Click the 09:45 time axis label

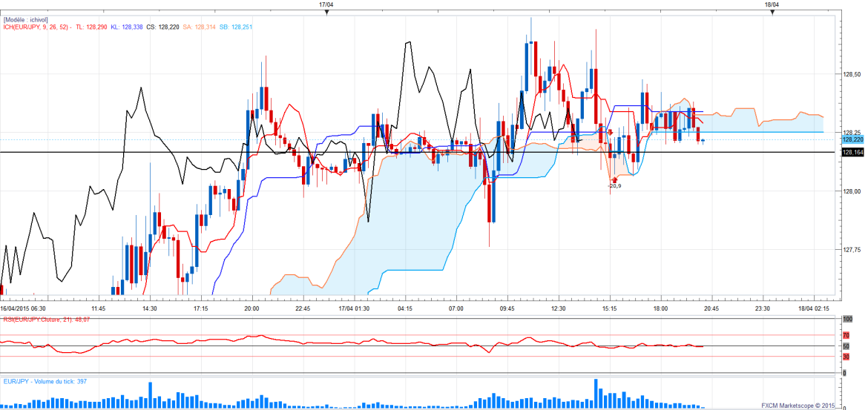tap(507, 308)
